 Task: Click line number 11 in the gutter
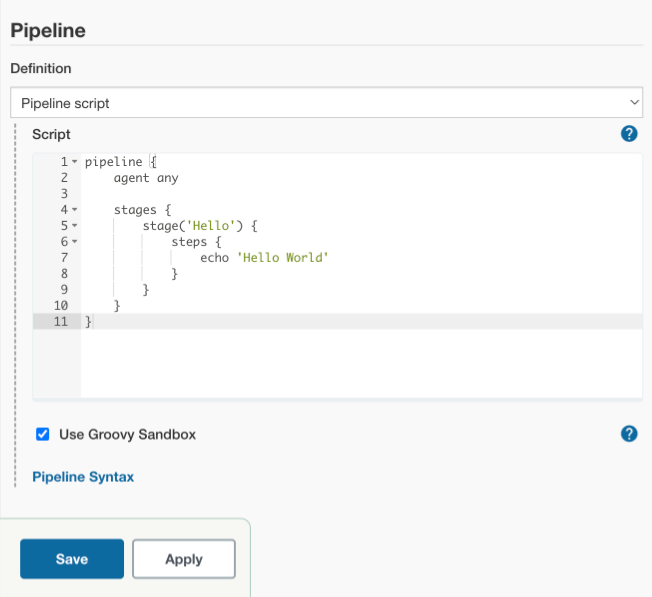(59, 321)
